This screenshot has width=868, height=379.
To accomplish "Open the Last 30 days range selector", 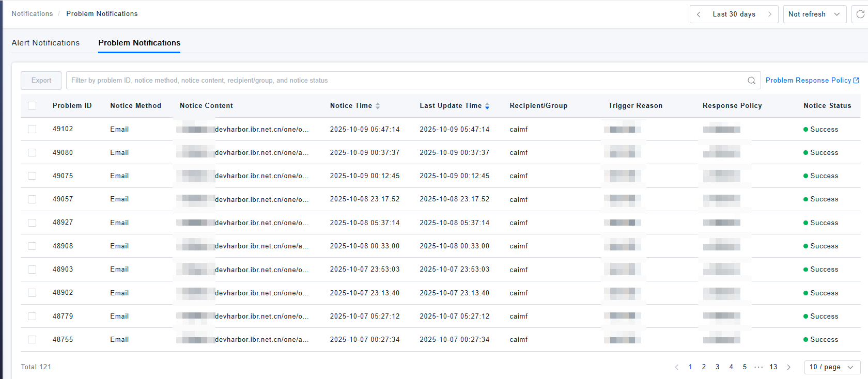I will click(734, 14).
